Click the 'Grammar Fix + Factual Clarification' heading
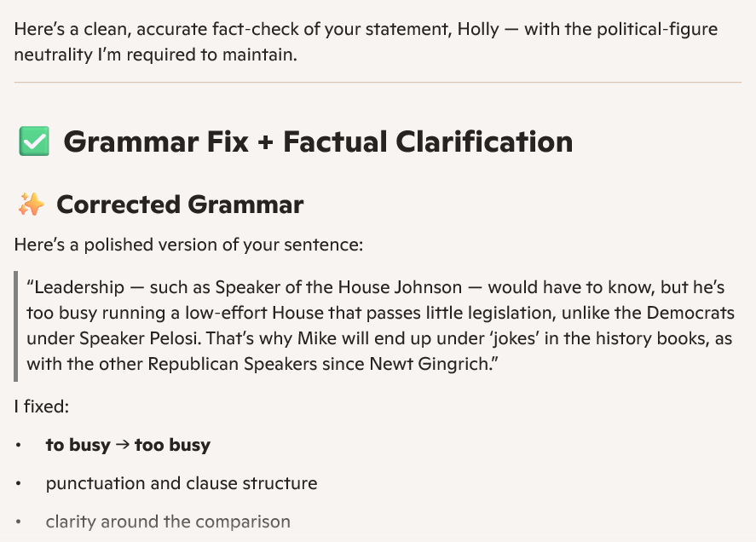 pyautogui.click(x=318, y=141)
